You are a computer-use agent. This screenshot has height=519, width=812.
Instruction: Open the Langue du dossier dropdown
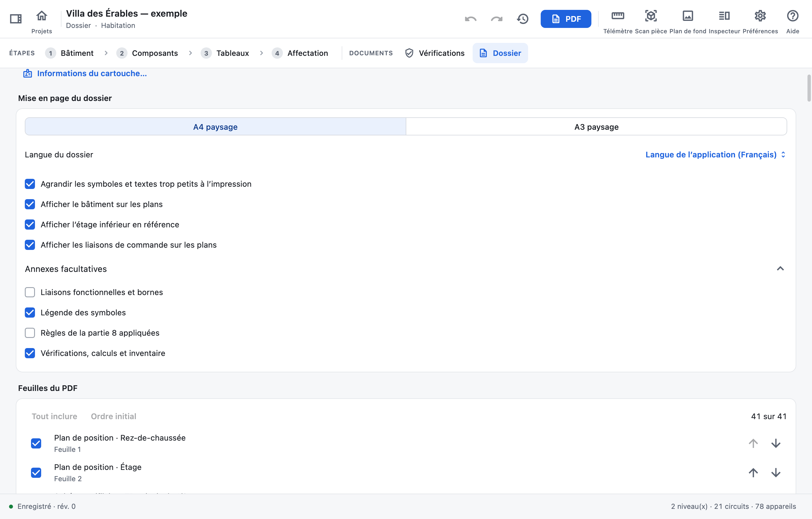pyautogui.click(x=716, y=155)
